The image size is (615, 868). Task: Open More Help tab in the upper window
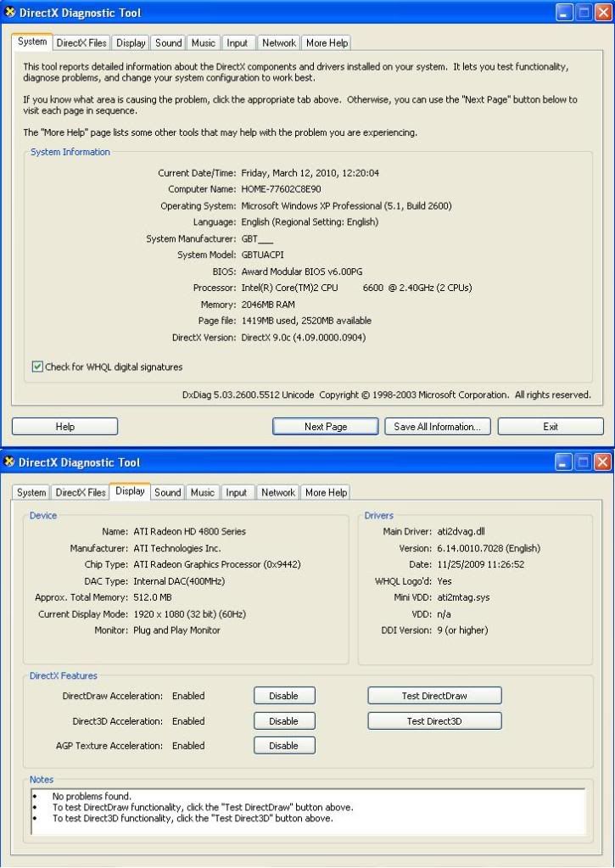point(327,43)
